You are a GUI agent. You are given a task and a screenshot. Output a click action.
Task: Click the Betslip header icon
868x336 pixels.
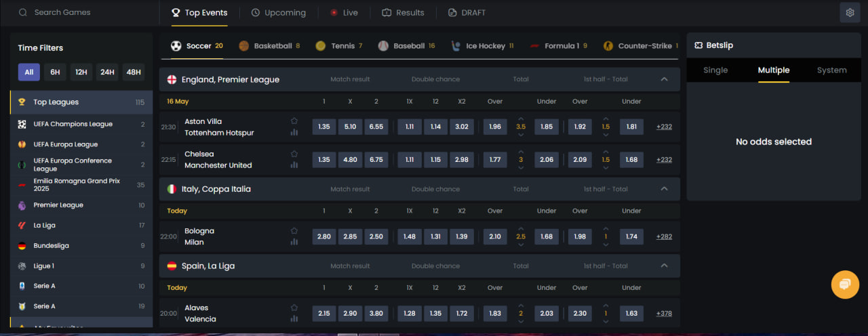699,45
